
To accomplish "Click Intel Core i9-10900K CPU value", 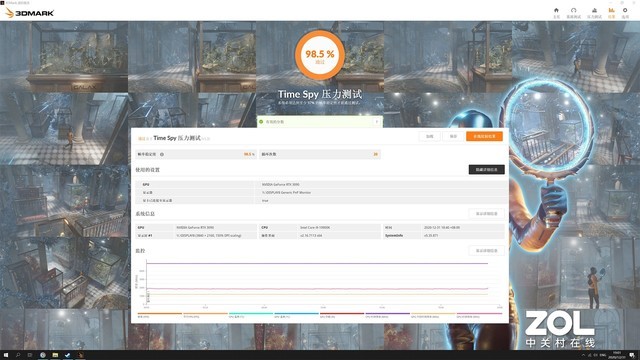I will pos(316,227).
